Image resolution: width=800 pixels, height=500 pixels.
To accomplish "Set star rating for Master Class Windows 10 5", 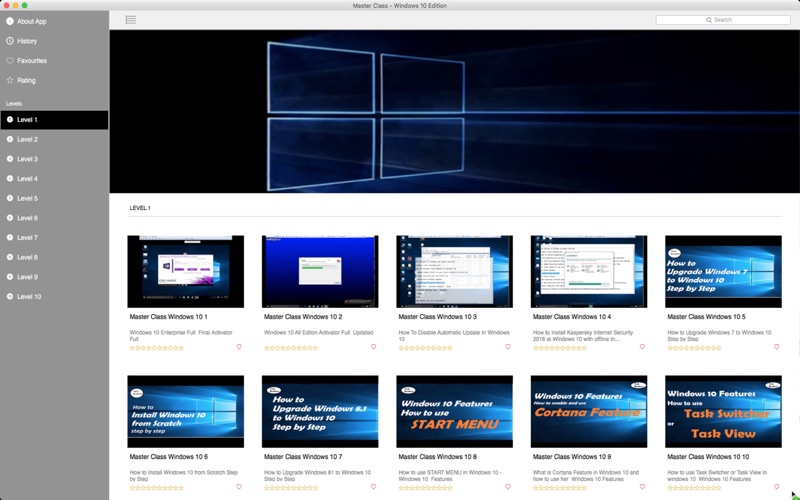I will 694,348.
